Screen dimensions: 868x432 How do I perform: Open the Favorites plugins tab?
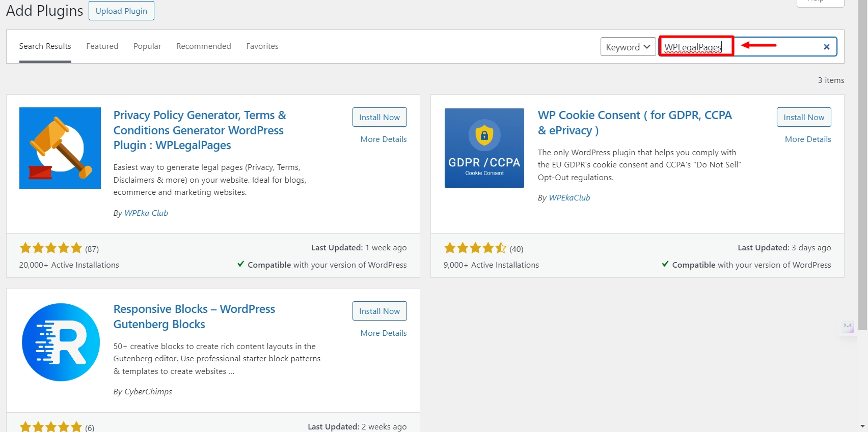point(262,46)
